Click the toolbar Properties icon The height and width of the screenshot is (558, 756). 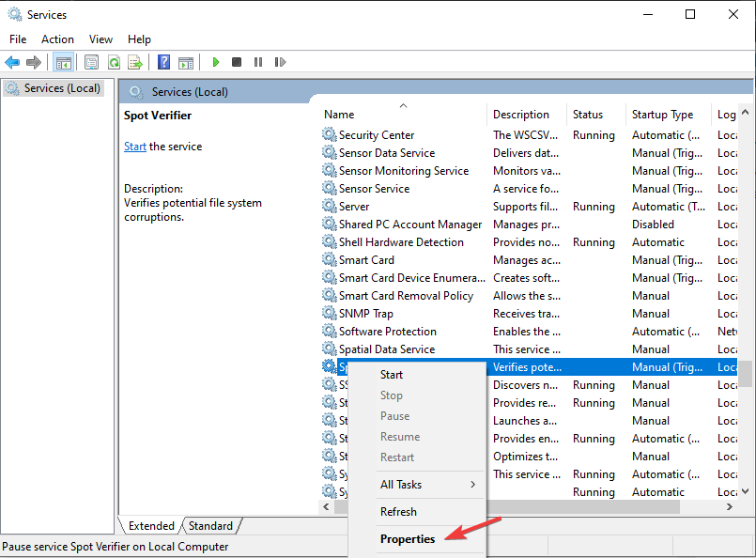(x=91, y=62)
